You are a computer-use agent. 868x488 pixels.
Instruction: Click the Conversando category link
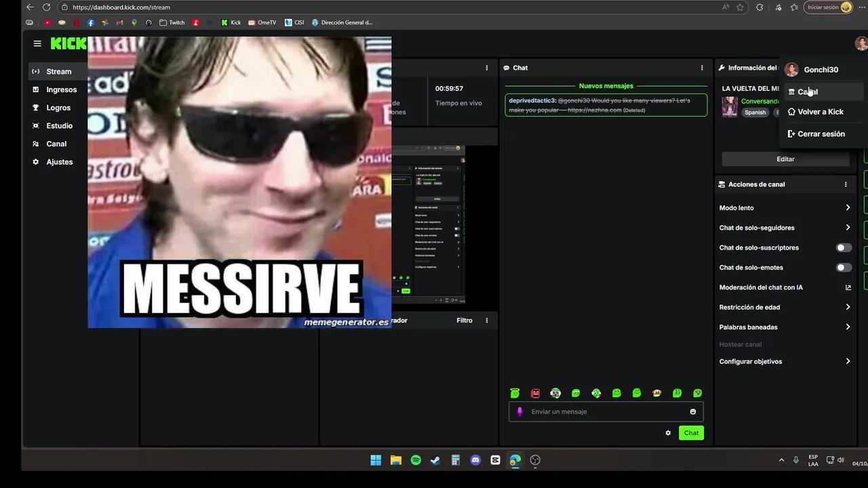click(x=760, y=101)
